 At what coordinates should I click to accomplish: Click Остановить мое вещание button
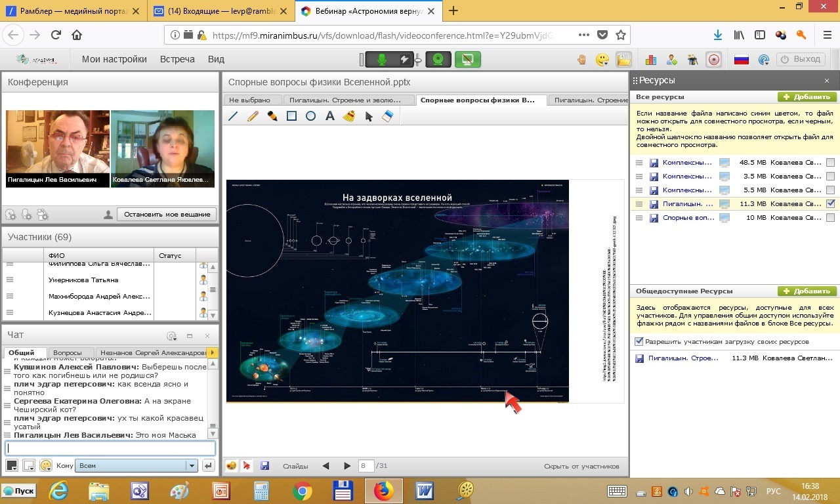coord(167,214)
